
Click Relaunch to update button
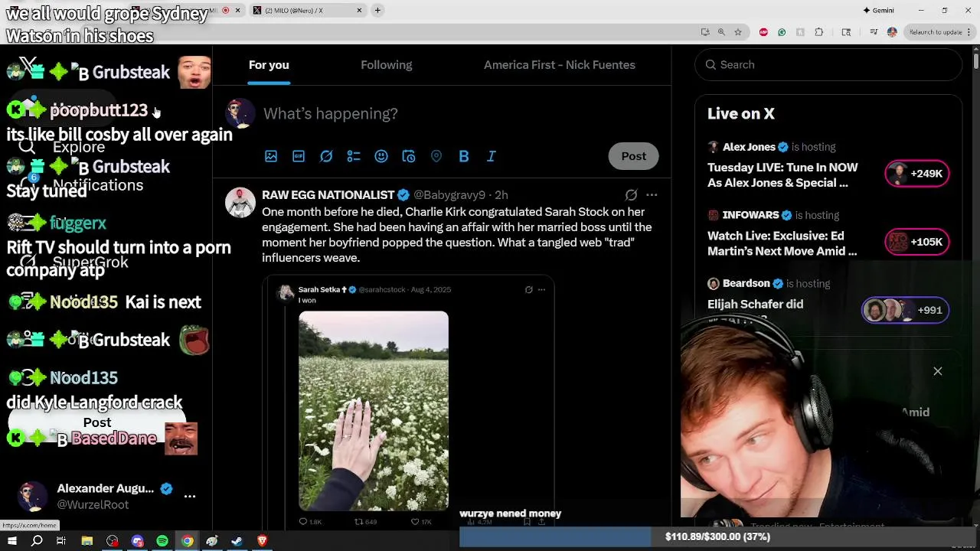935,32
